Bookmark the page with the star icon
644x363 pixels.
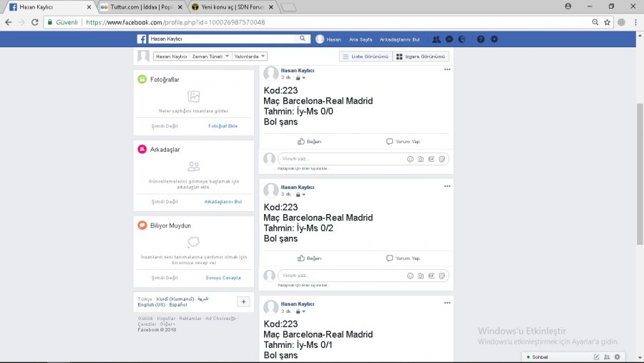point(607,22)
